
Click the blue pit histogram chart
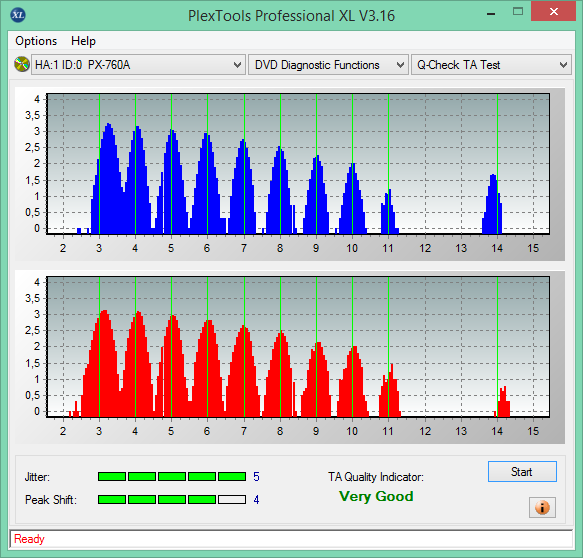tap(298, 164)
